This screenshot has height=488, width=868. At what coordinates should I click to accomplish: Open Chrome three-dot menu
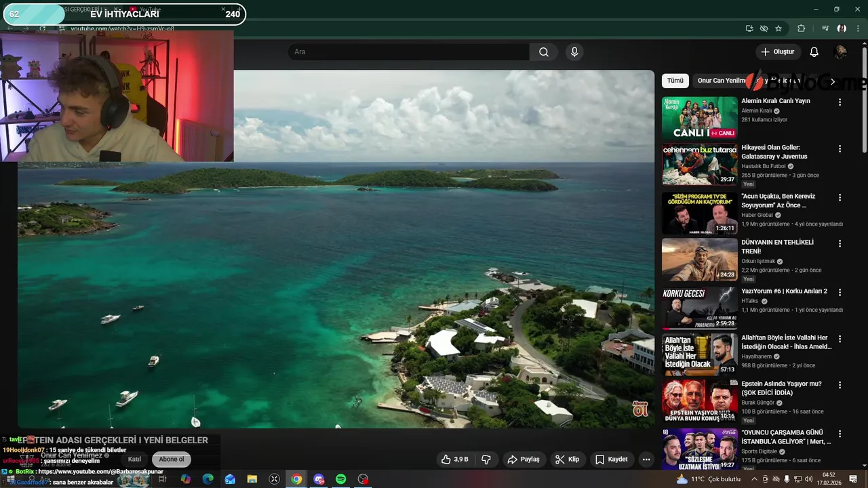[859, 28]
